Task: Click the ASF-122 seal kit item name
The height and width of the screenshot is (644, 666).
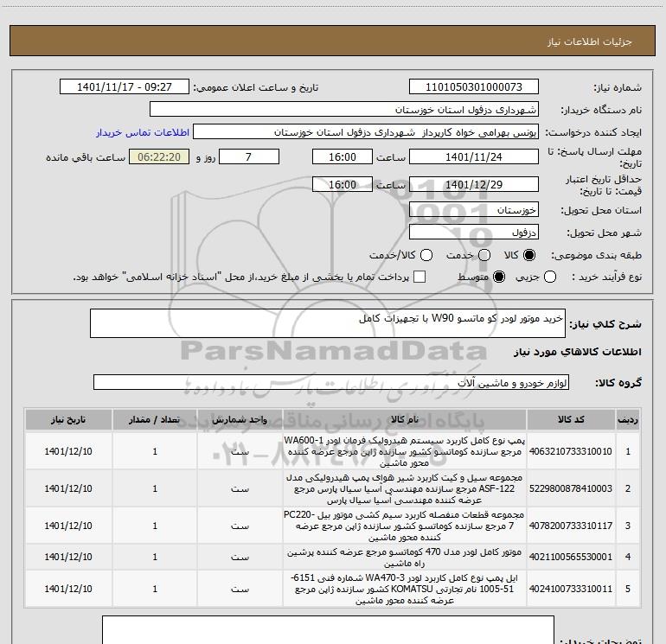Action: point(405,488)
